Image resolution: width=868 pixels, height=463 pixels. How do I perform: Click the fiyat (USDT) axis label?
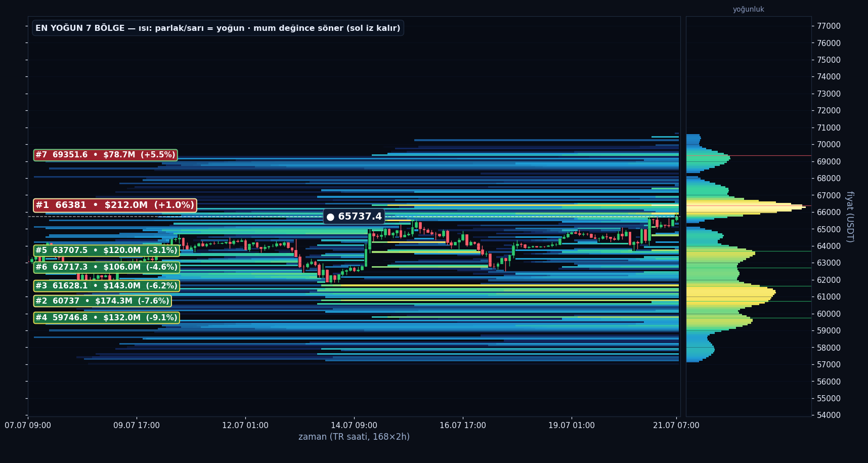[x=850, y=217]
